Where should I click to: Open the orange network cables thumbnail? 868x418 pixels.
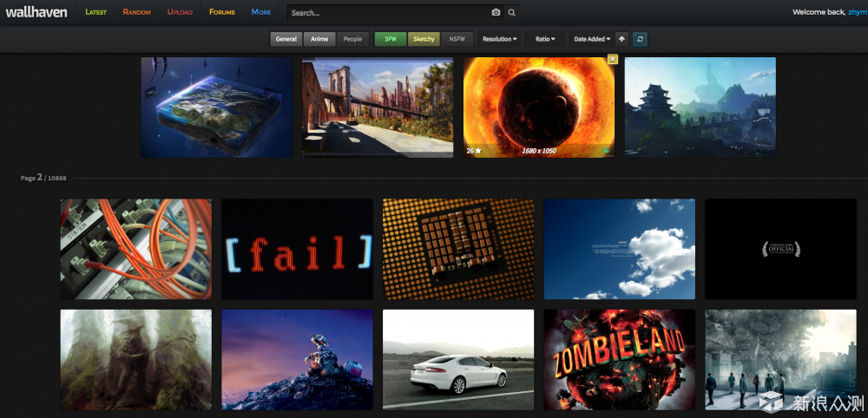click(x=135, y=250)
